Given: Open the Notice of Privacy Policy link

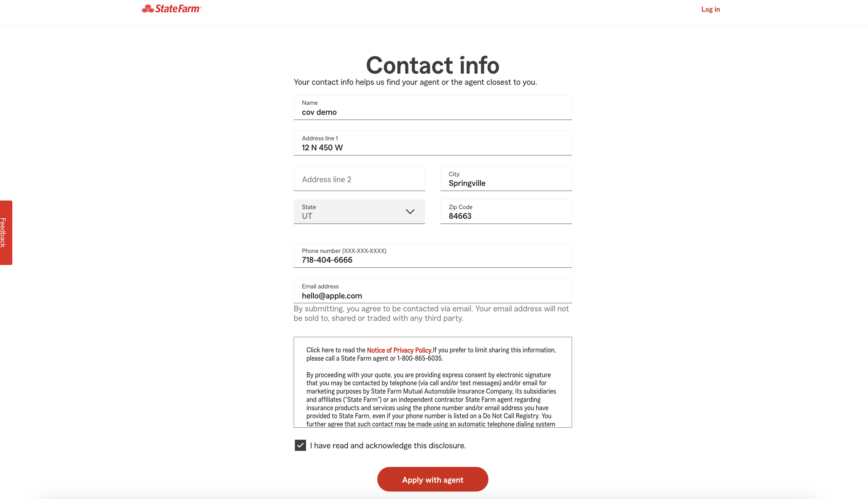Looking at the screenshot, I should tap(399, 350).
